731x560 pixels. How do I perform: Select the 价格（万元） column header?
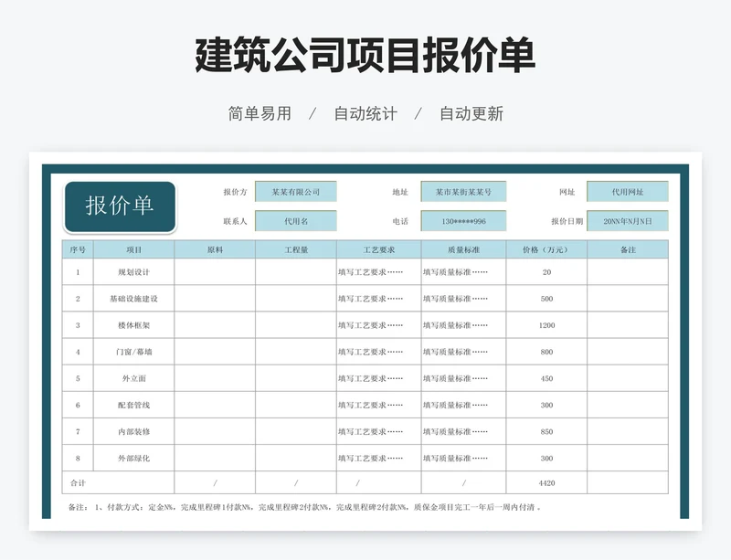pyautogui.click(x=546, y=249)
